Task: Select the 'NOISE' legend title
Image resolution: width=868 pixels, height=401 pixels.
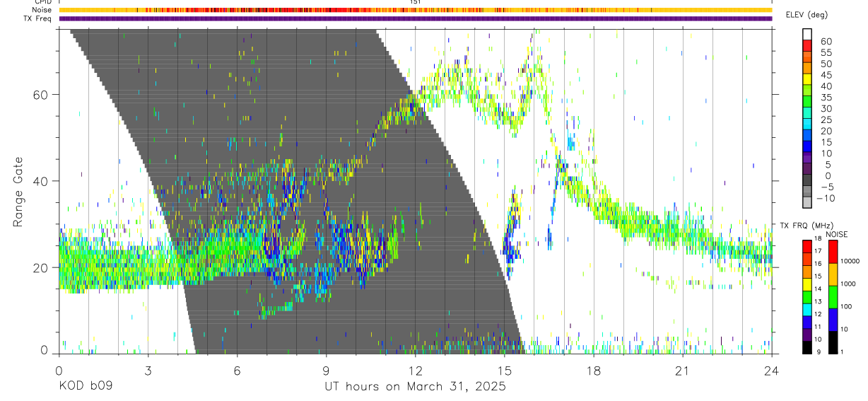Action: (836, 235)
